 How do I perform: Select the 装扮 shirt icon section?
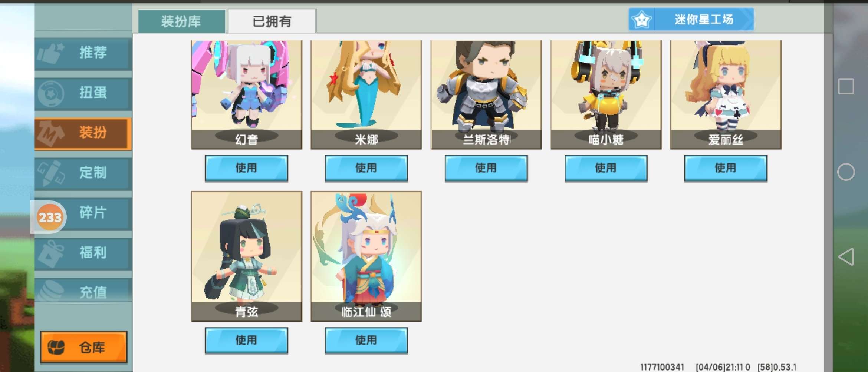click(83, 133)
